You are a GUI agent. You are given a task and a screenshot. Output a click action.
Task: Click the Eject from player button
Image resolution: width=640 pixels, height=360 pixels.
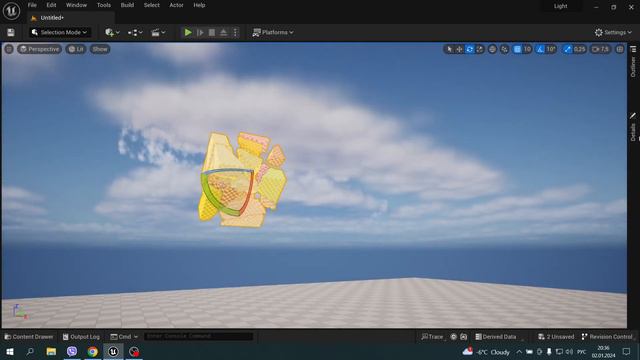224,32
